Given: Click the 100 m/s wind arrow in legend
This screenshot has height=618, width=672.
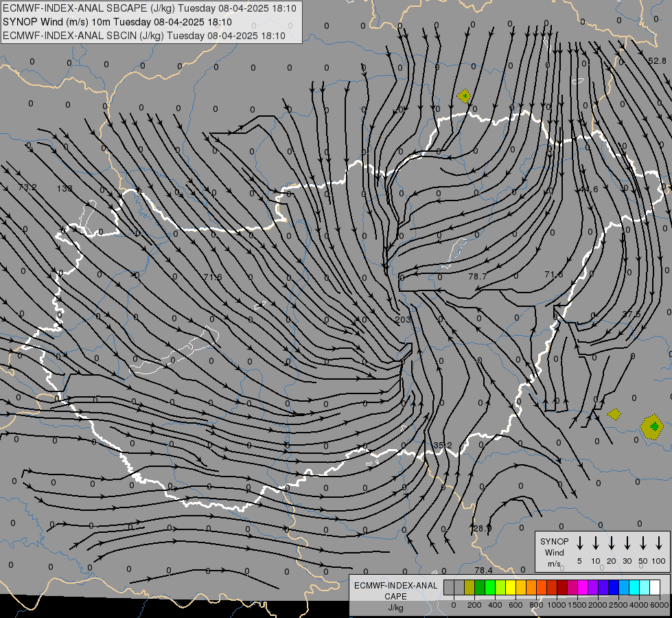Looking at the screenshot, I should coord(659,543).
